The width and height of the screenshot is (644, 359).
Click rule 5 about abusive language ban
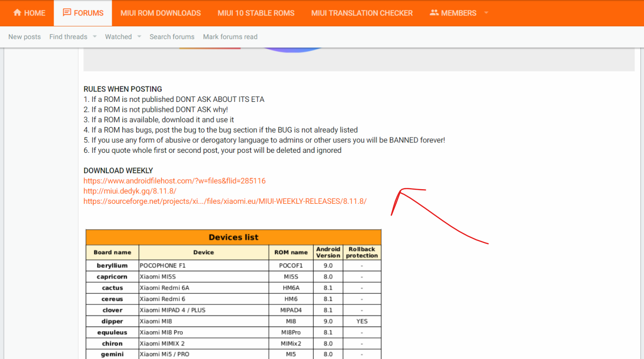tap(264, 140)
